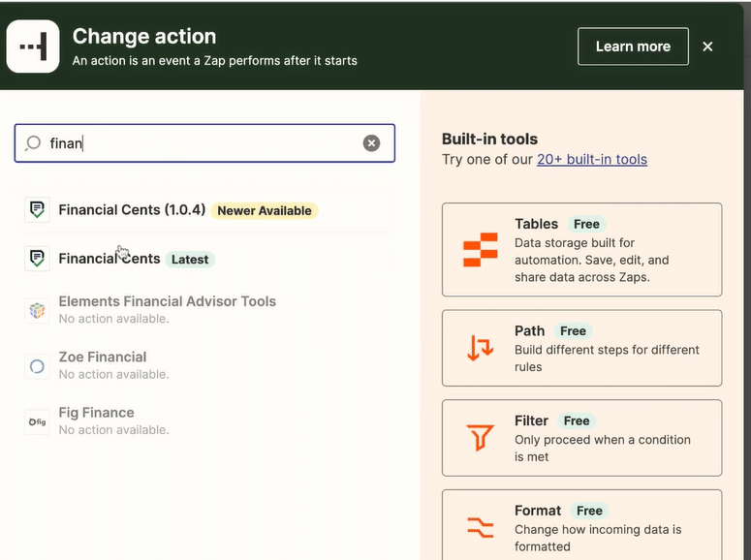Click the Format tool icon
Viewport: 751px width, 560px height.
pyautogui.click(x=480, y=527)
